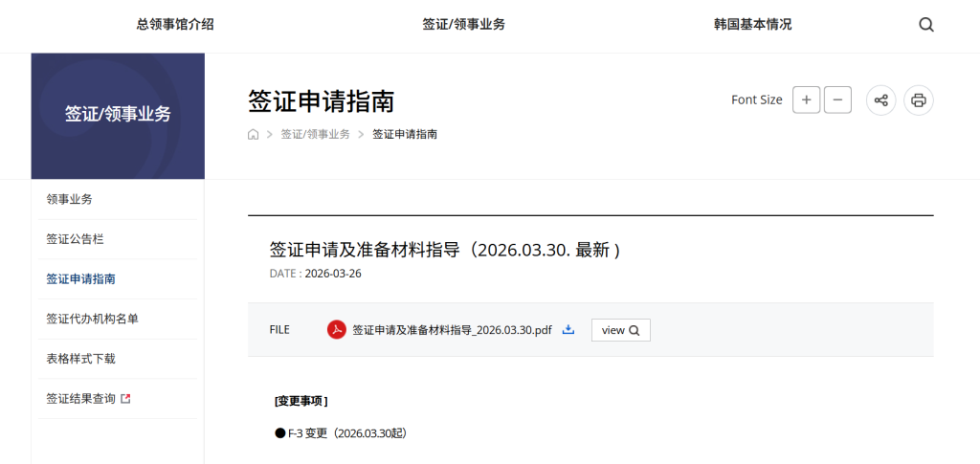980x464 pixels.
Task: Open 签证代办机构名单 sidebar item
Action: 93,319
